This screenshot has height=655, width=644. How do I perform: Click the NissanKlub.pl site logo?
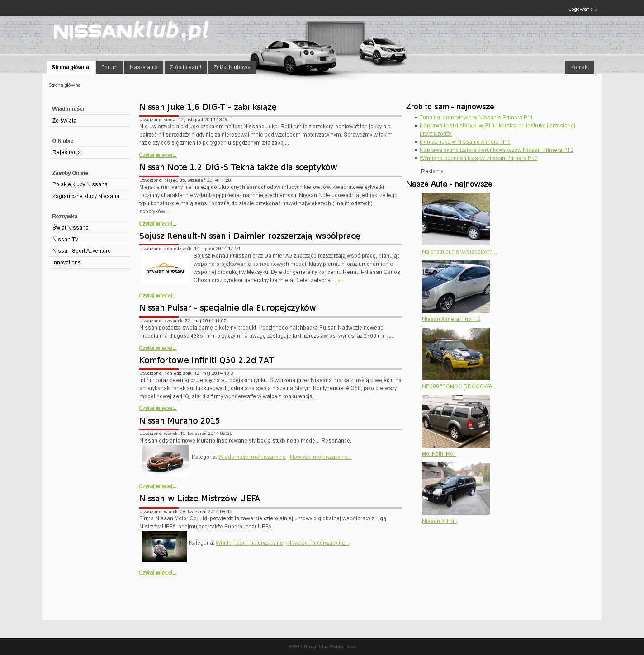coord(131,32)
